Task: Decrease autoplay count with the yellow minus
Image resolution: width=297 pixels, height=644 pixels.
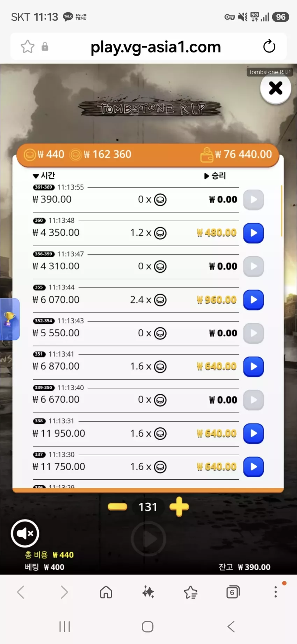Action: coord(117,507)
